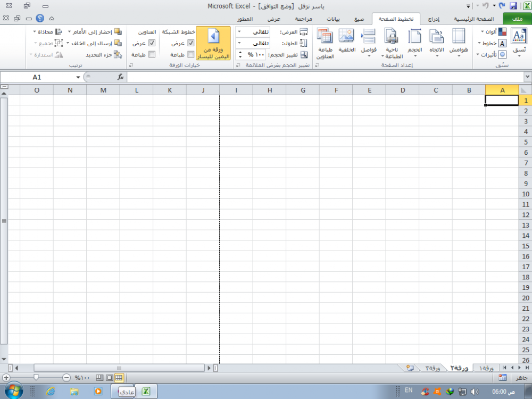Screen dimensions: 532x399
Task: Click the Redo icon in quick access toolbar
Action: pyautogui.click(x=502, y=6)
